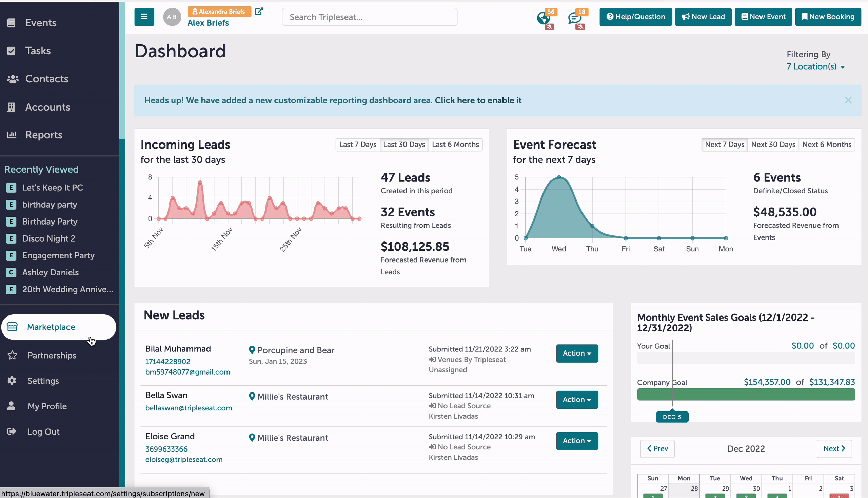The height and width of the screenshot is (498, 868).
Task: Open Action dropdown for Bilal Muhammad
Action: (577, 353)
